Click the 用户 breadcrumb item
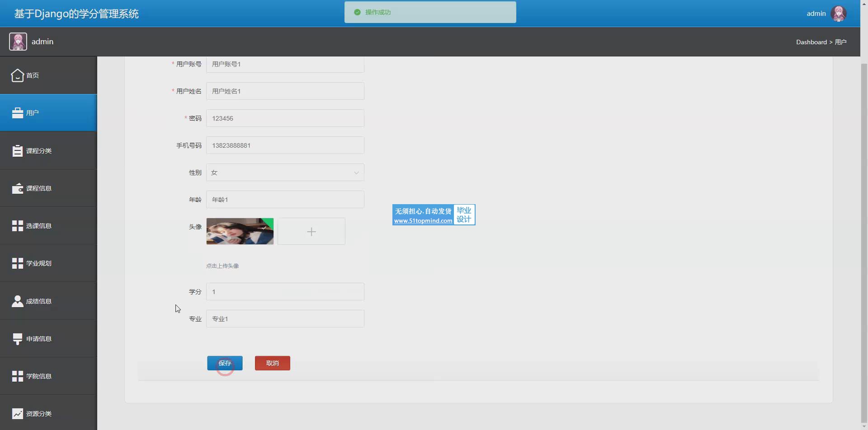 841,42
